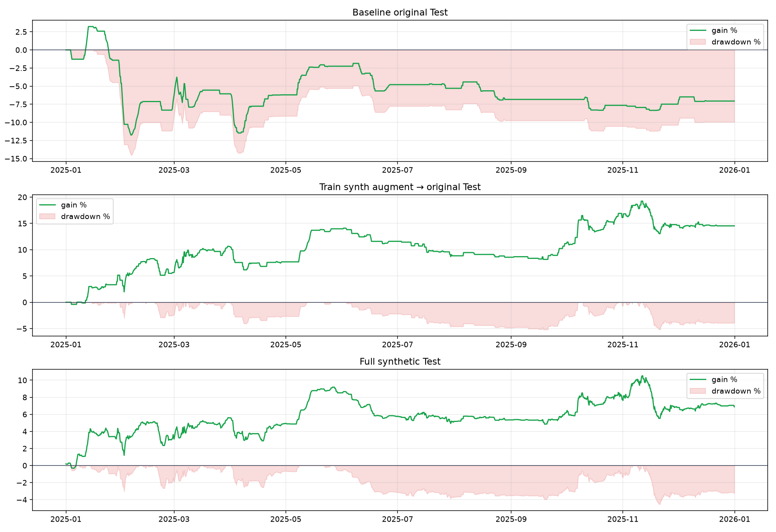This screenshot has height=532, width=776.
Task: Click the "−5.0" y-axis tick on Baseline chart
Action: [19, 86]
